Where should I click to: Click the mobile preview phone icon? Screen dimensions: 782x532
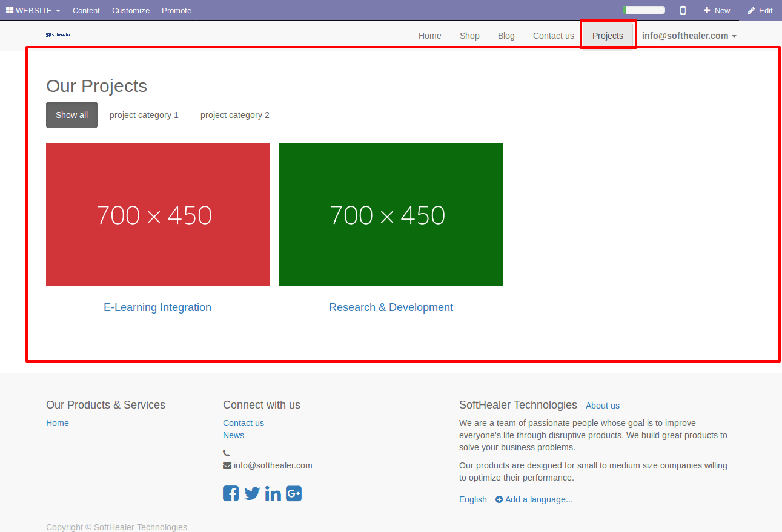pyautogui.click(x=683, y=10)
